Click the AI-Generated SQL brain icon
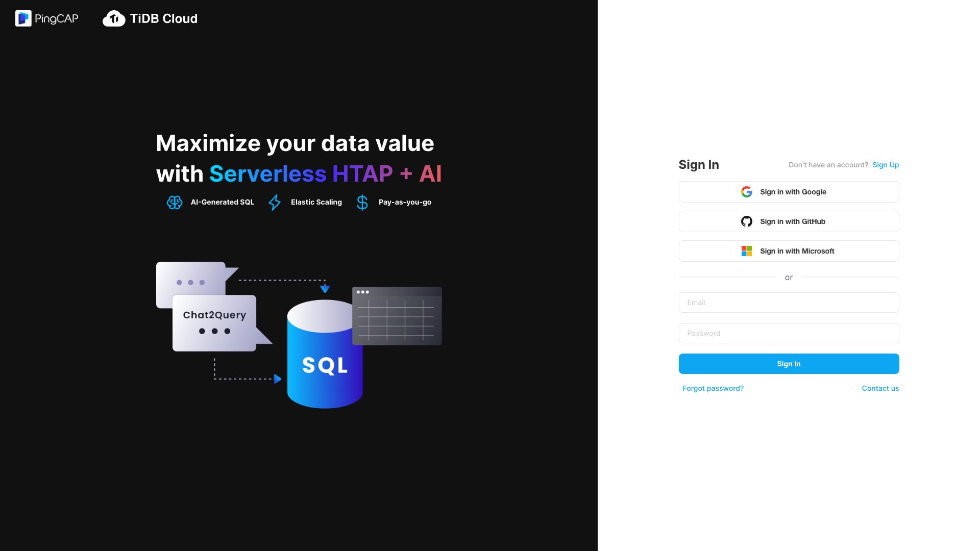Screen dimensions: 980x551 point(175,203)
